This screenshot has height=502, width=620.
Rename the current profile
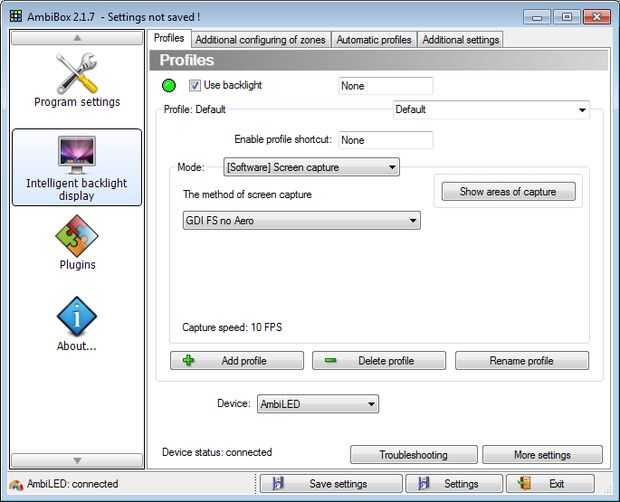(x=522, y=361)
